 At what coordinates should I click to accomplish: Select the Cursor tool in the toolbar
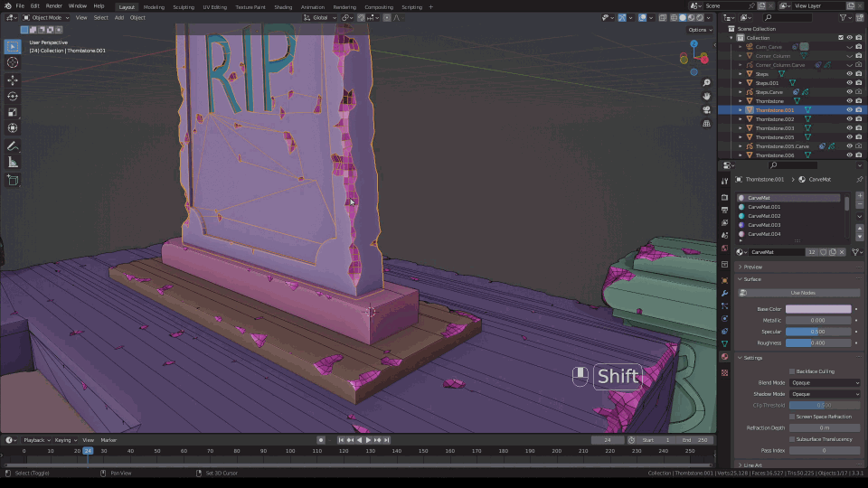tap(13, 62)
